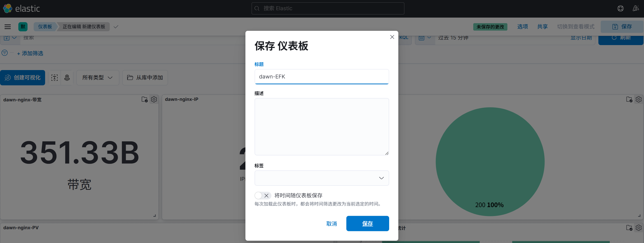Click 从库中添加 button
This screenshot has height=243, width=644.
pyautogui.click(x=145, y=78)
